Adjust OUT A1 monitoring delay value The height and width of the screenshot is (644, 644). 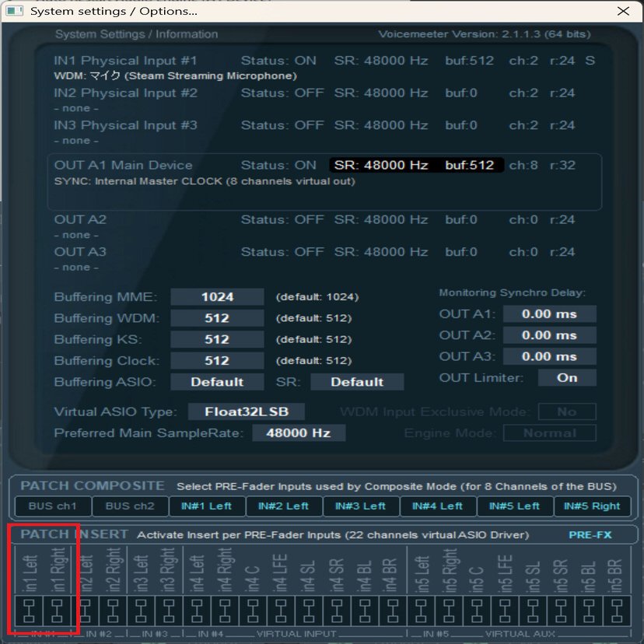tap(550, 314)
